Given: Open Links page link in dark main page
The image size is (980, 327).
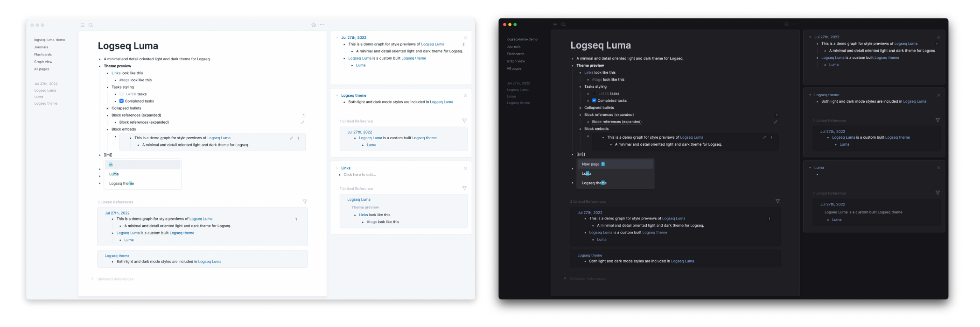Looking at the screenshot, I should coord(589,73).
